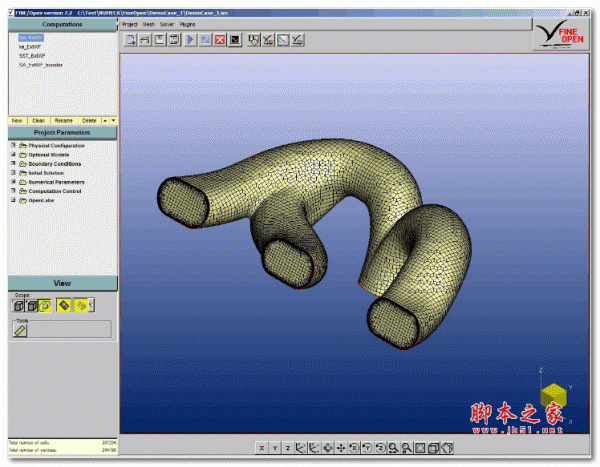Toggle the first cube scope button in View
This screenshot has height=467, width=600.
[18, 305]
